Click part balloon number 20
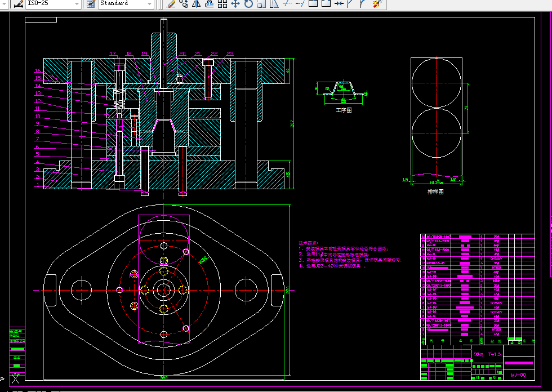The width and height of the screenshot is (552, 392). coord(182,54)
